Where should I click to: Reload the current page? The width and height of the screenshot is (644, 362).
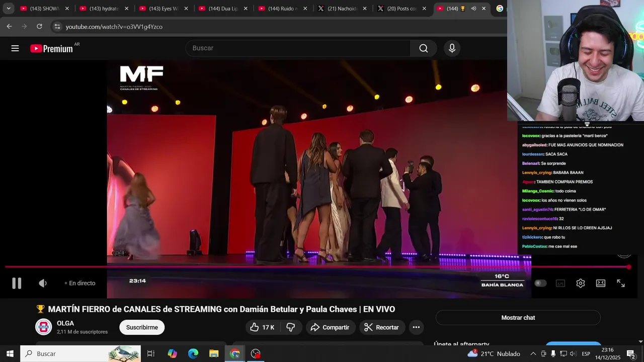point(39,27)
